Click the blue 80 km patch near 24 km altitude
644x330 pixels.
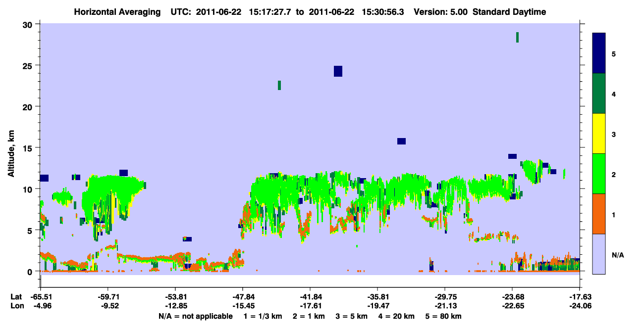click(338, 71)
